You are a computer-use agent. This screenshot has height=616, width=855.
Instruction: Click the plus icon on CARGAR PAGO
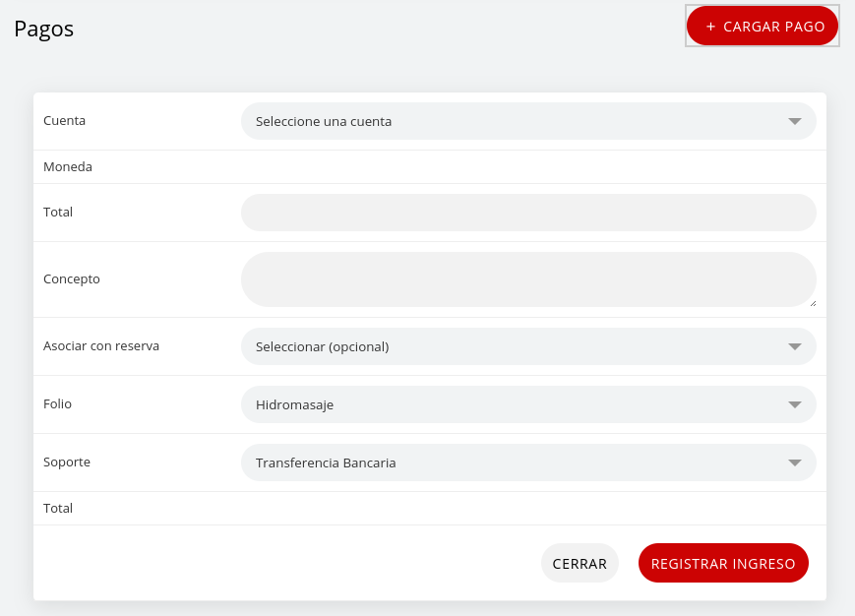pos(710,27)
